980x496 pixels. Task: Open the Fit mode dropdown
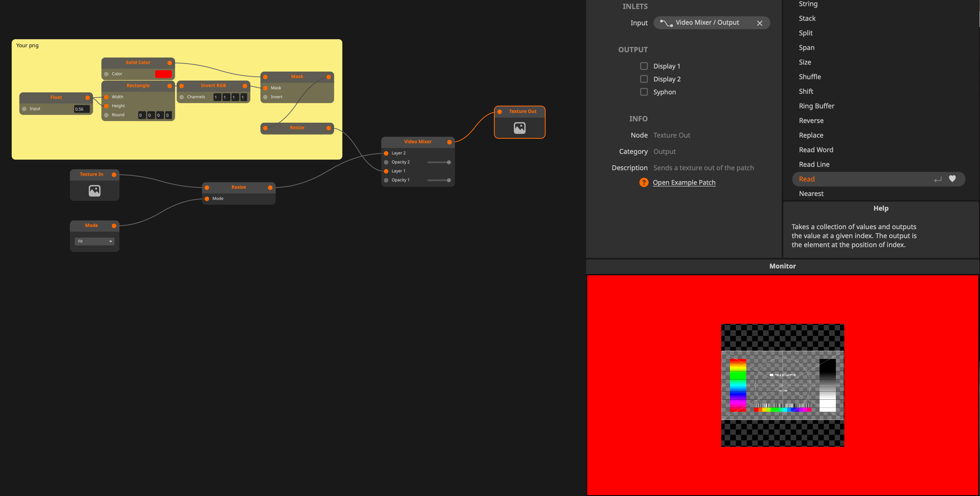(x=94, y=242)
